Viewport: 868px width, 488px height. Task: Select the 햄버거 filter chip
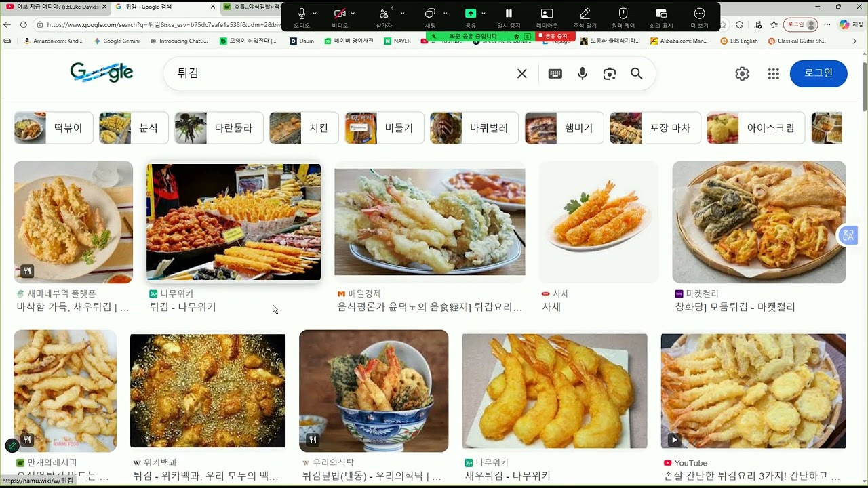click(564, 127)
